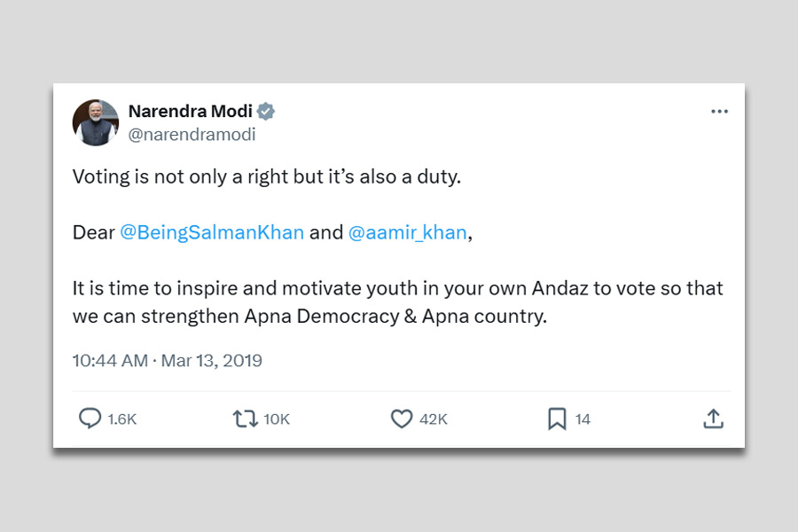Click the 10:44 AM timestamp
This screenshot has width=798, height=532.
pos(110,361)
